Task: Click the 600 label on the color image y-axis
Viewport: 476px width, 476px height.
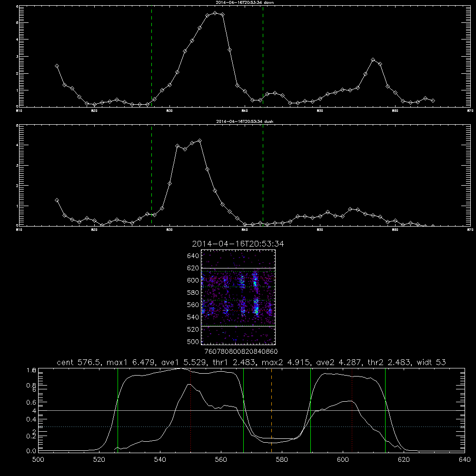Action: pyautogui.click(x=193, y=280)
